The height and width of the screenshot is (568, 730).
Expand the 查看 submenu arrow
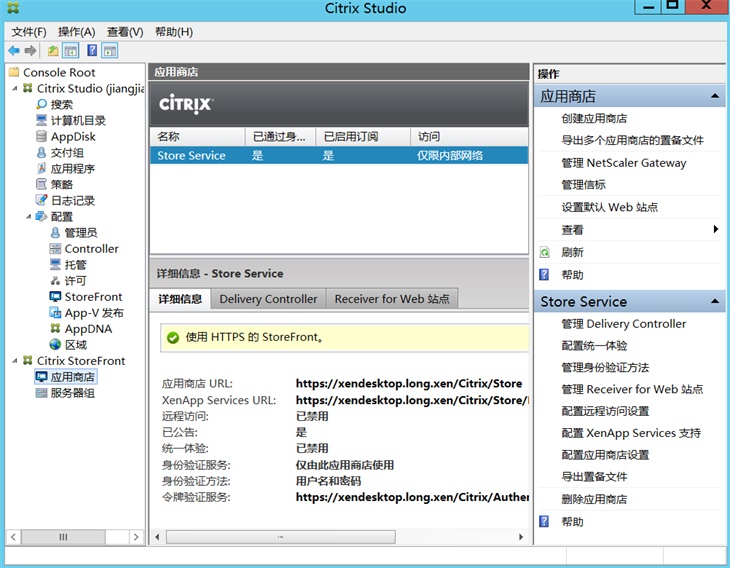pyautogui.click(x=716, y=229)
